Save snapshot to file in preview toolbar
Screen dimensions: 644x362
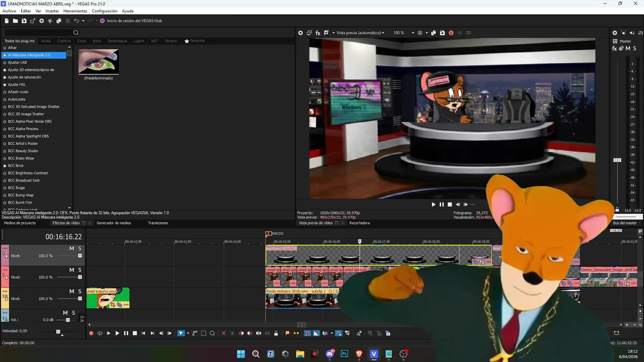(x=442, y=33)
